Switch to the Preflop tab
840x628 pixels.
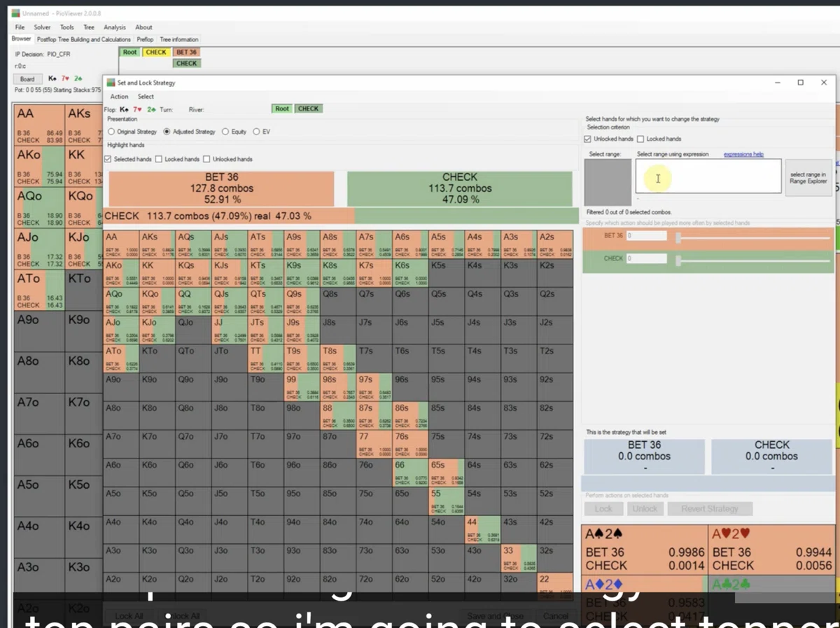[x=145, y=39]
